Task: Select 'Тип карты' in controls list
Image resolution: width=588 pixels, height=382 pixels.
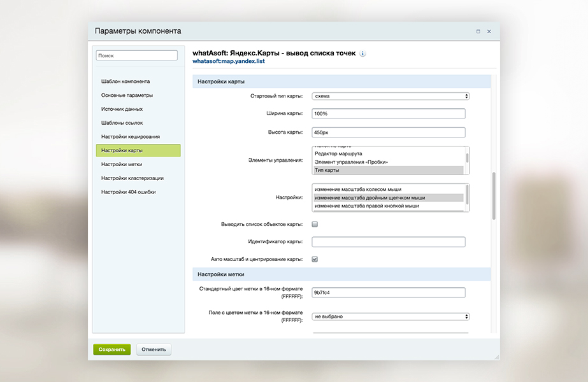Action: [x=388, y=171]
